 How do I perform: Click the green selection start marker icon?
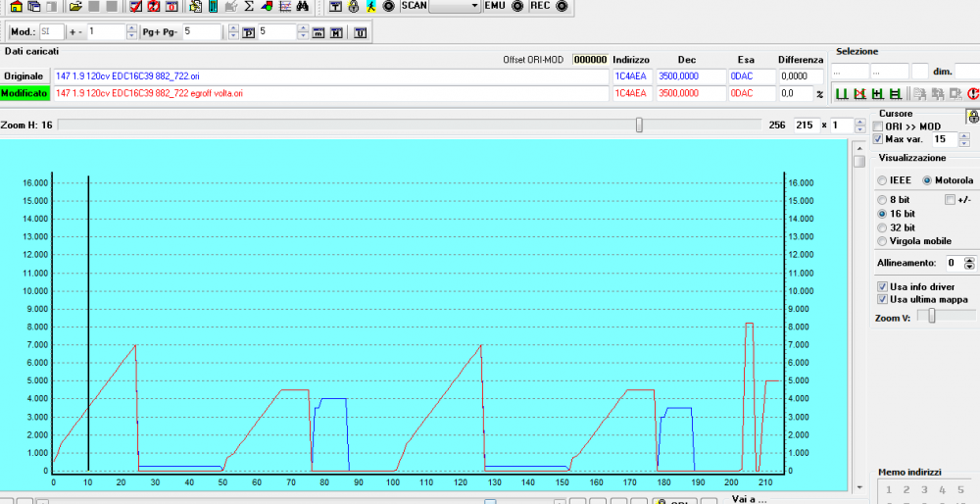click(x=842, y=94)
